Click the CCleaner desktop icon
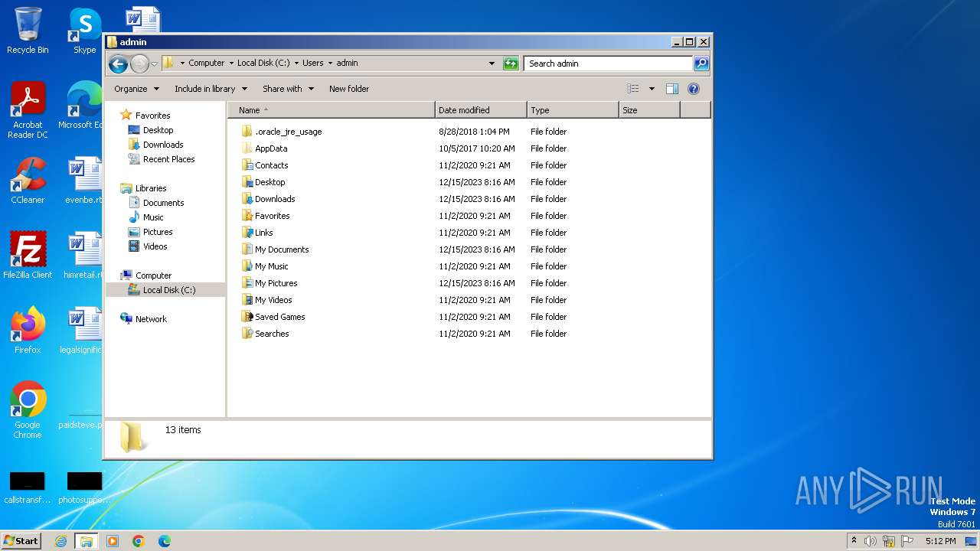The height and width of the screenshot is (551, 980). (28, 181)
